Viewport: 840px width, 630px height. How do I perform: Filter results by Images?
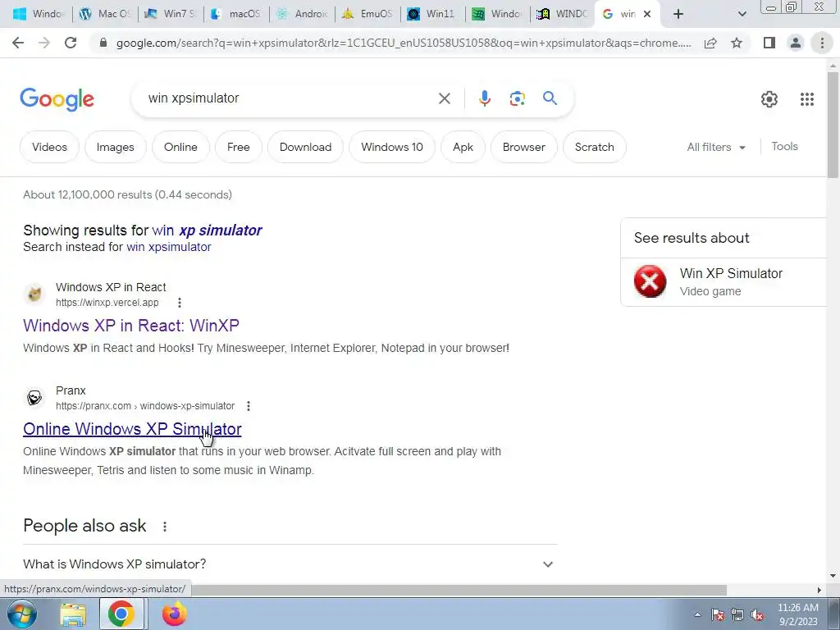(x=115, y=147)
